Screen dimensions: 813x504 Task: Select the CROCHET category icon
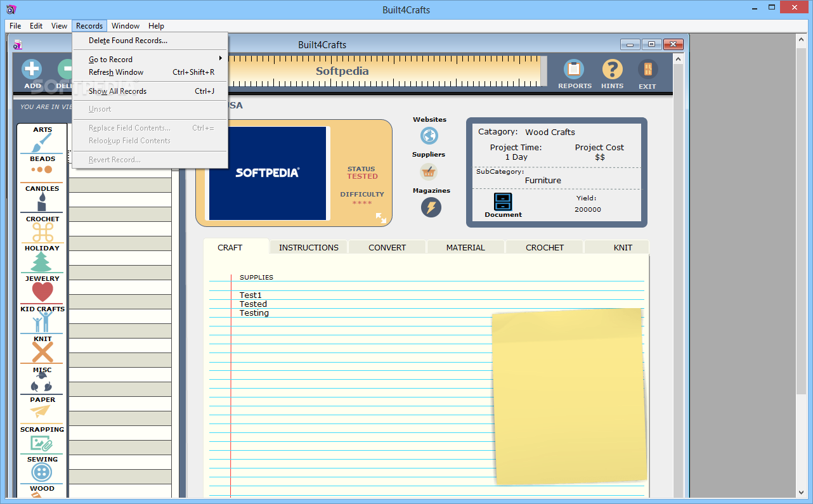[x=42, y=232]
